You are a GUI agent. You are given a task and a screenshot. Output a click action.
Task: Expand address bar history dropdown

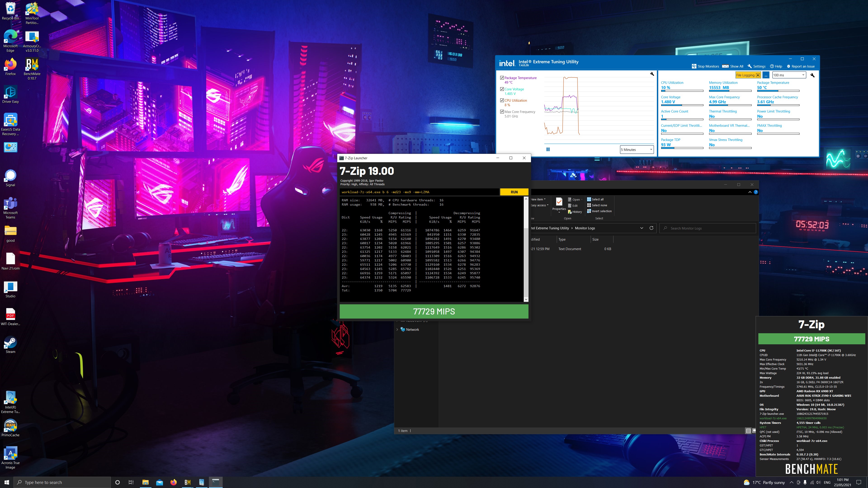(x=641, y=228)
